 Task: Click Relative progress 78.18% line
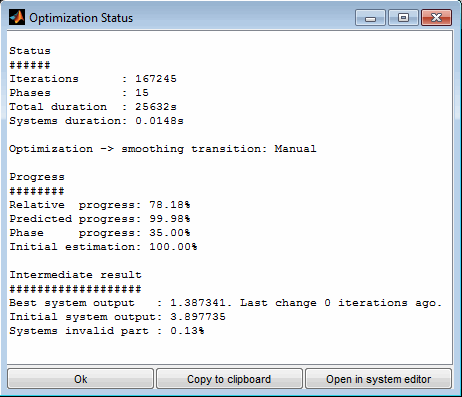[100, 205]
